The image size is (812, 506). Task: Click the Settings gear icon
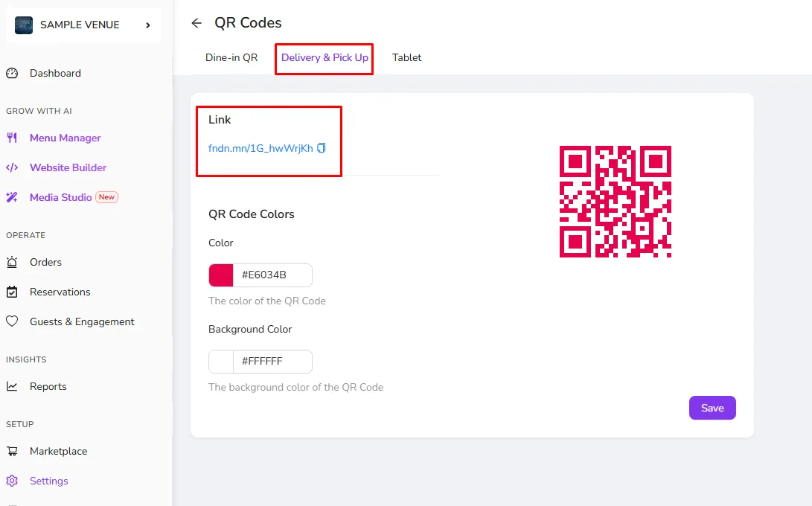(12, 481)
